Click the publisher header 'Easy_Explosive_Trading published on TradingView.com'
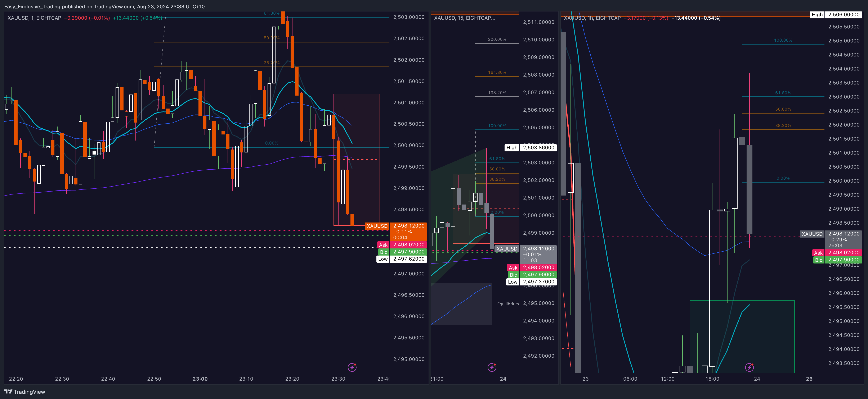This screenshot has height=399, width=868. click(69, 6)
